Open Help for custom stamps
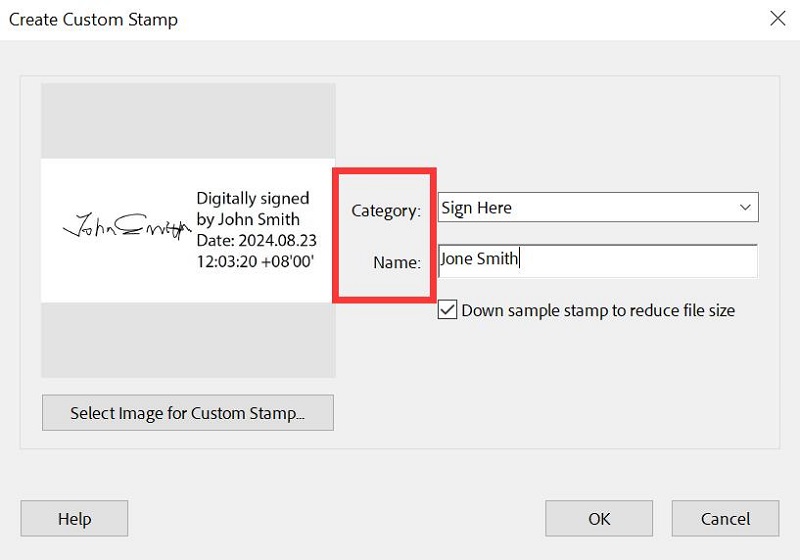Image resolution: width=800 pixels, height=560 pixels. [74, 518]
